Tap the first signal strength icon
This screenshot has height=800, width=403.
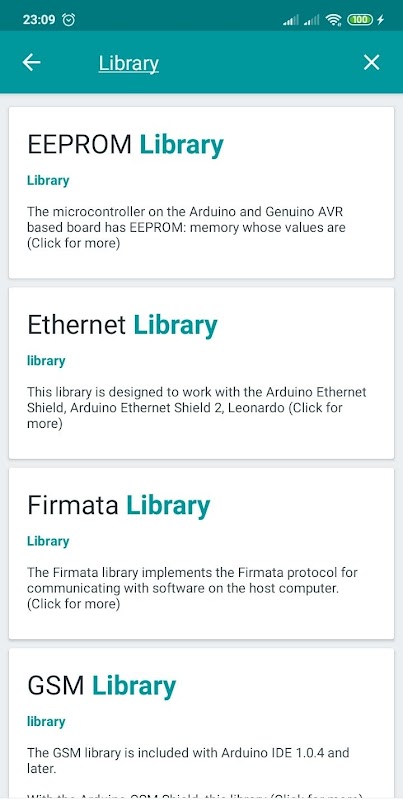(291, 20)
